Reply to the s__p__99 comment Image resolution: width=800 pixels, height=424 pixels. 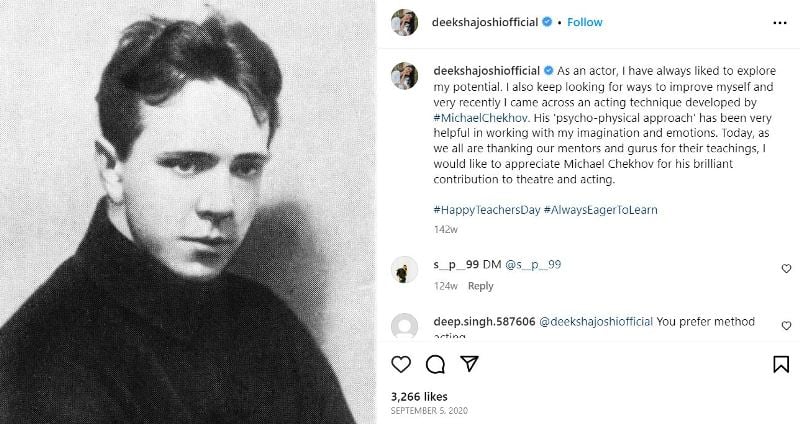click(x=481, y=286)
